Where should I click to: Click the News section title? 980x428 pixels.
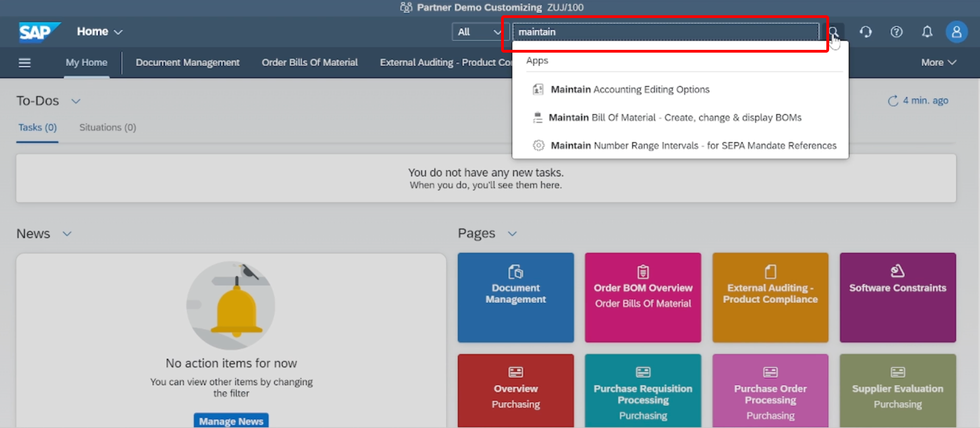coord(33,233)
